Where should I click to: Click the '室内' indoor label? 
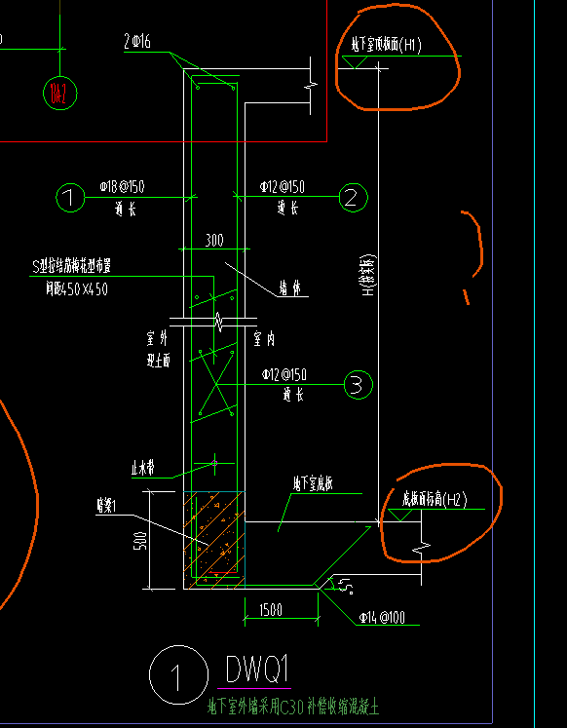[x=264, y=339]
